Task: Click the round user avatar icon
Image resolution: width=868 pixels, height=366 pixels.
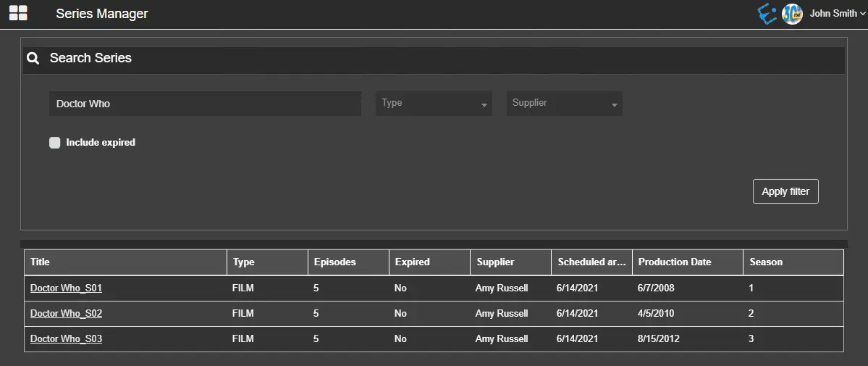Action: [x=792, y=14]
